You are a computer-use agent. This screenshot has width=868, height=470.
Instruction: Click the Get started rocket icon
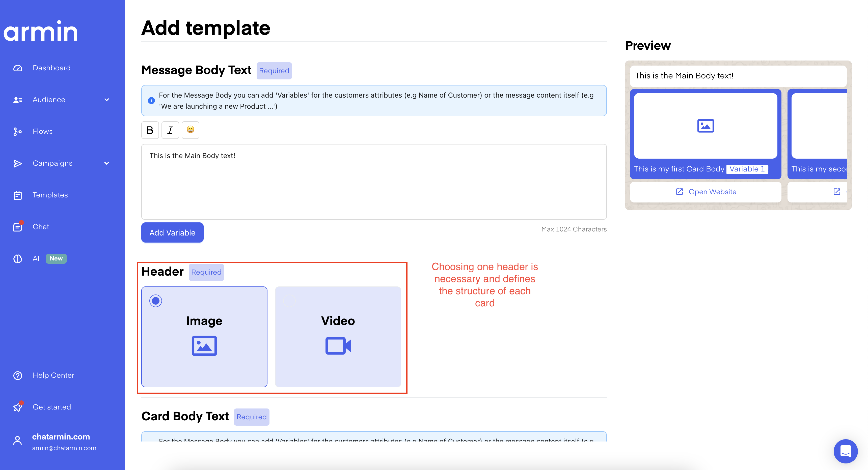[x=17, y=407]
